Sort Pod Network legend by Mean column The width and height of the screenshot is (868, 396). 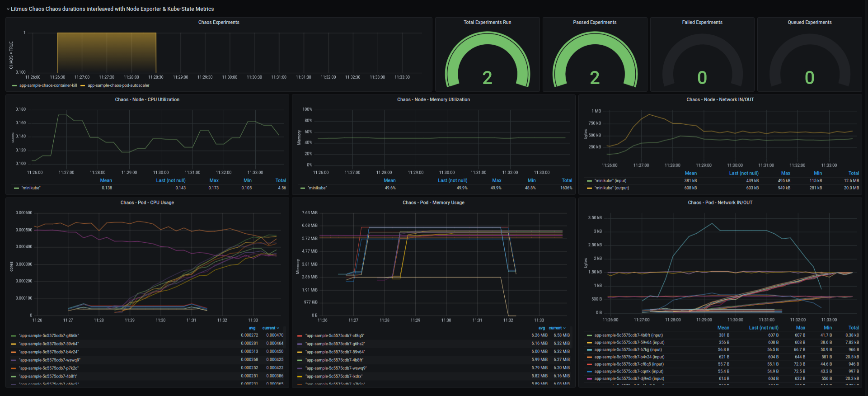click(723, 328)
